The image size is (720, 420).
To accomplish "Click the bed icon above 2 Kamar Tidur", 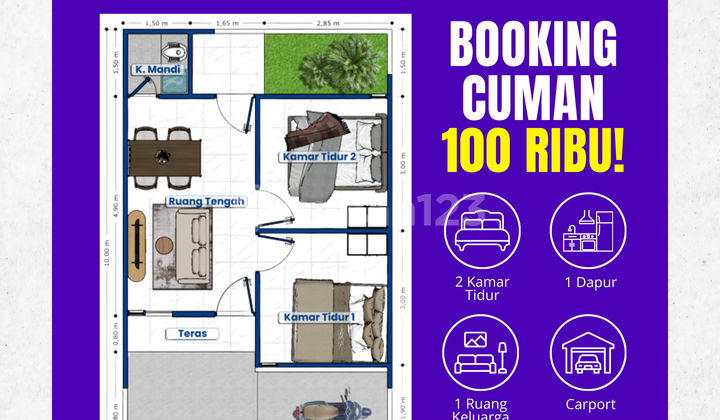I will [482, 230].
